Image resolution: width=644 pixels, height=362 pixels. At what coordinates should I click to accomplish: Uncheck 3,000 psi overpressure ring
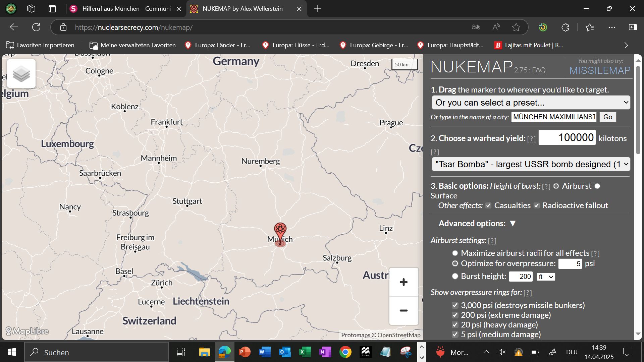[455, 305]
